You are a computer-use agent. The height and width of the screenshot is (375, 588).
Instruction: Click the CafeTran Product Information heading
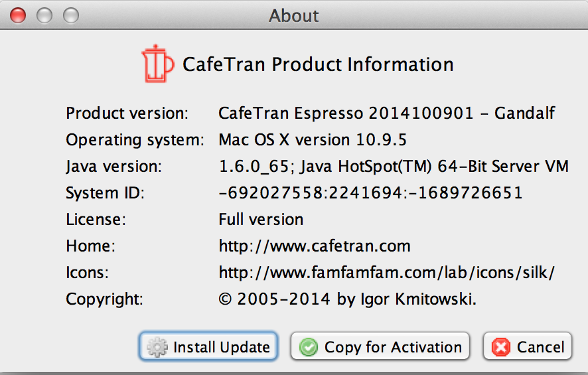(x=318, y=65)
